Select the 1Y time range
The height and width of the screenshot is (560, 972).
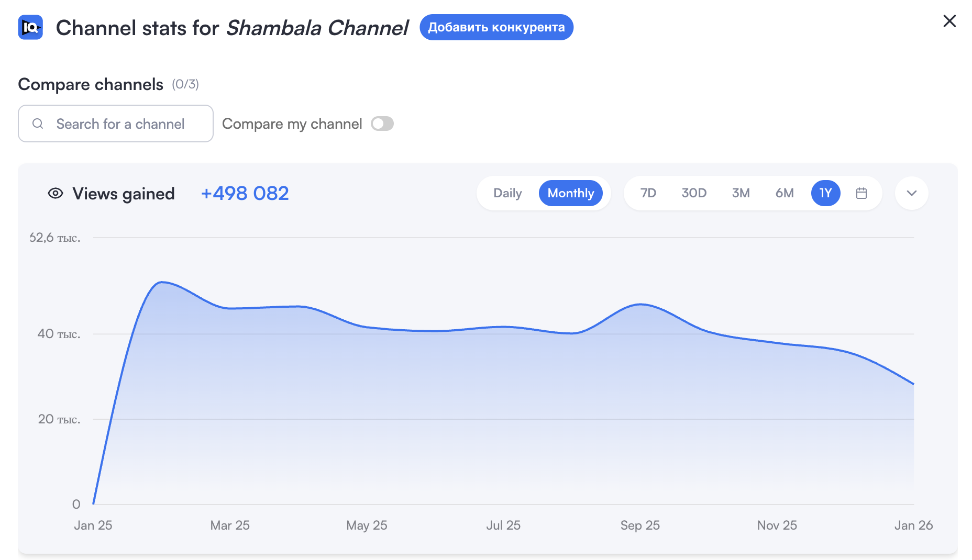click(x=825, y=193)
